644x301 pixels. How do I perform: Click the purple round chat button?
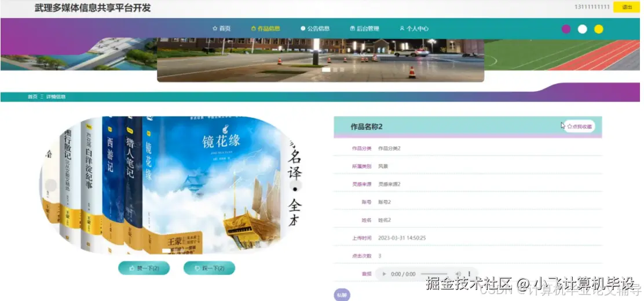point(342,295)
